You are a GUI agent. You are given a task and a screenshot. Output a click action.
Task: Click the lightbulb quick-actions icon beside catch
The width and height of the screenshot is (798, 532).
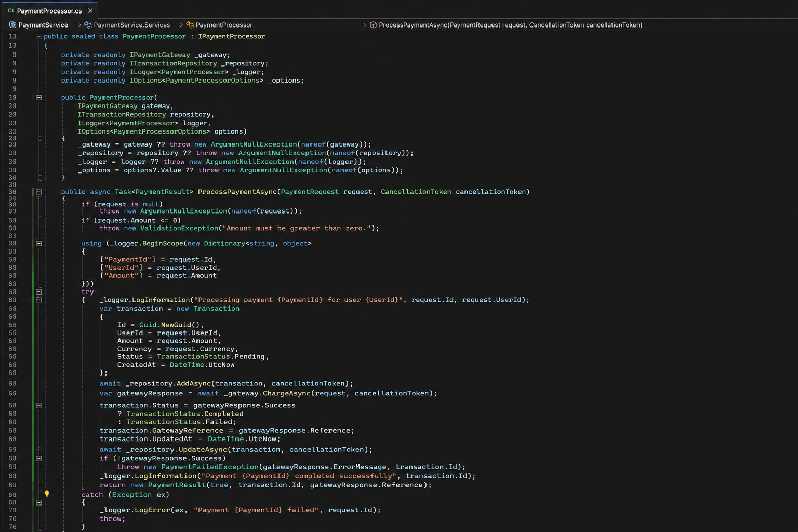tap(46, 494)
